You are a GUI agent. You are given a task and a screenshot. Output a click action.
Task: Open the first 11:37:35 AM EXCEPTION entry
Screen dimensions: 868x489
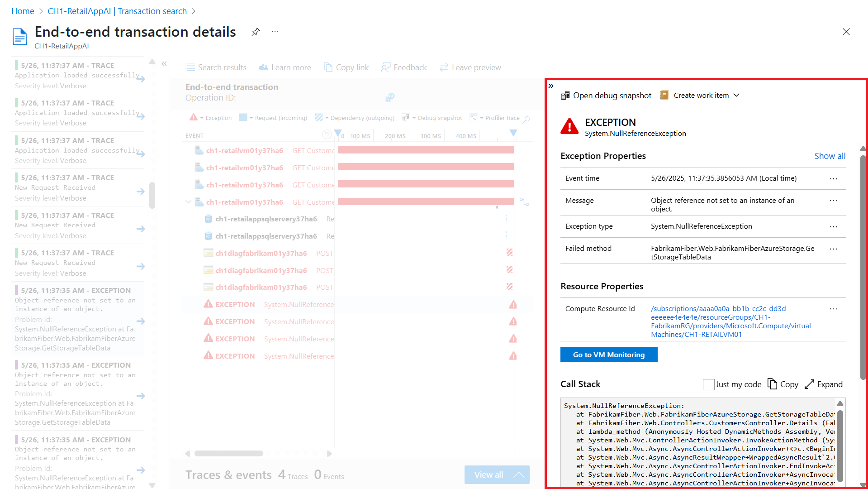[78, 319]
